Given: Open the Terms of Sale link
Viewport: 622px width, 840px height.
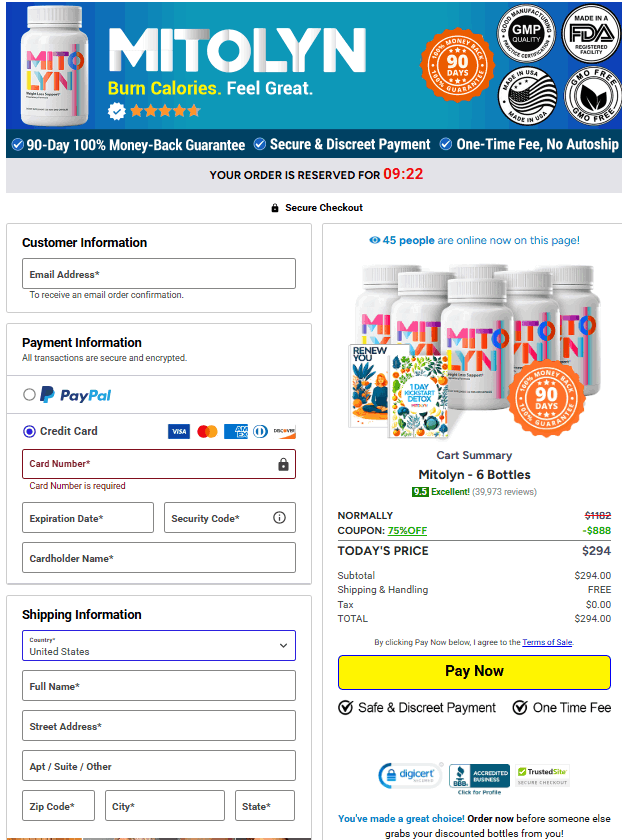Looking at the screenshot, I should pos(547,642).
